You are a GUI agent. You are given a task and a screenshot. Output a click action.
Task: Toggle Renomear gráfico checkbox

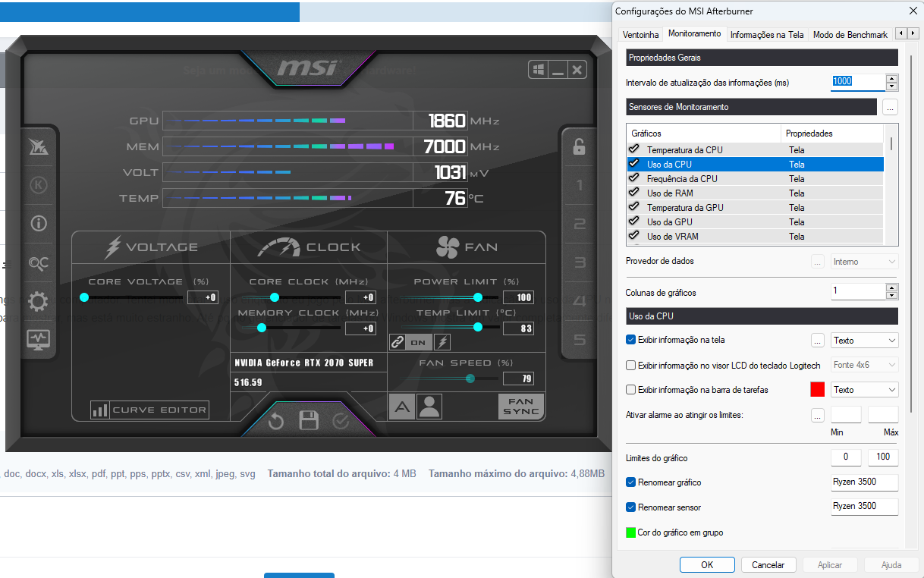point(631,482)
